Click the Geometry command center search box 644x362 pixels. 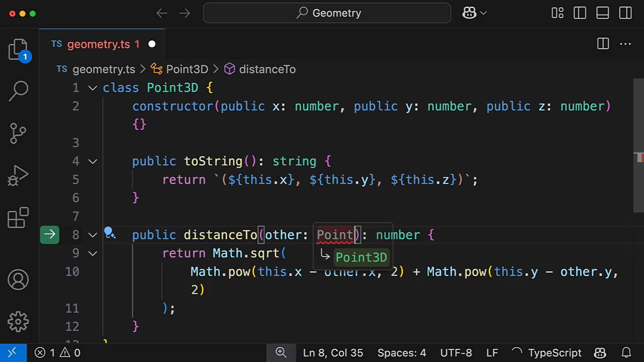[327, 13]
